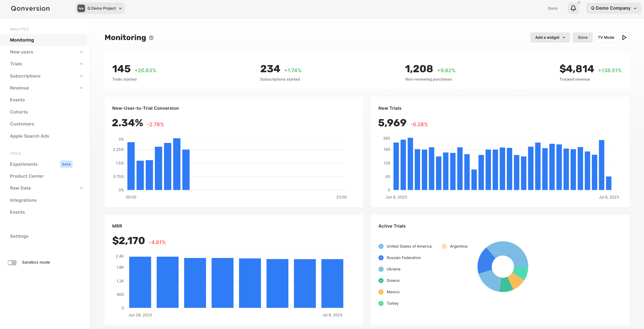Click the Monitoring help question-mark icon
644x329 pixels.
151,38
